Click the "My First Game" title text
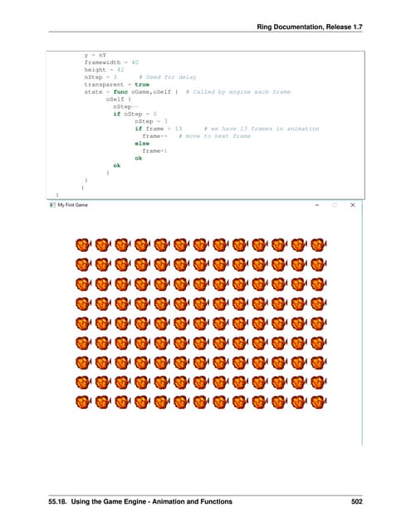 click(73, 205)
